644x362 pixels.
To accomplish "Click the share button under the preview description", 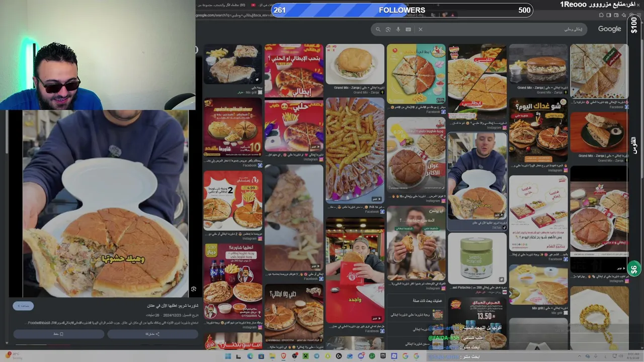I will 152,334.
